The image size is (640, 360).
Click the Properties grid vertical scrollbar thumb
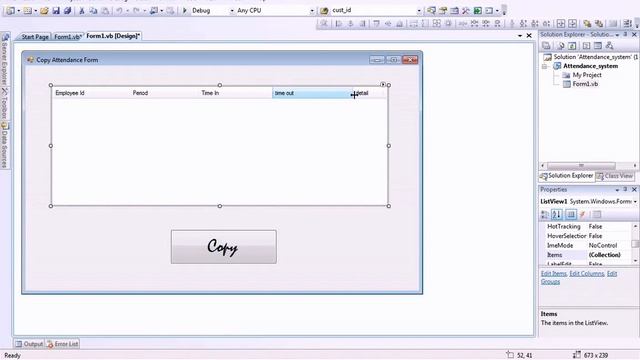coord(635,244)
